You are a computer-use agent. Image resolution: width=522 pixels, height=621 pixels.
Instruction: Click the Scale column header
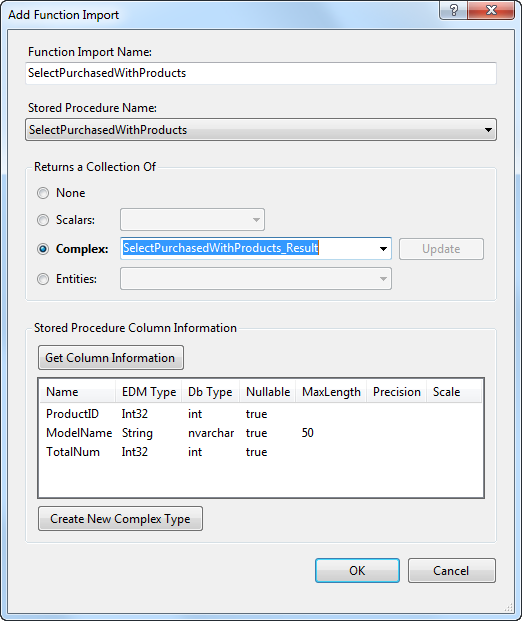[454, 392]
